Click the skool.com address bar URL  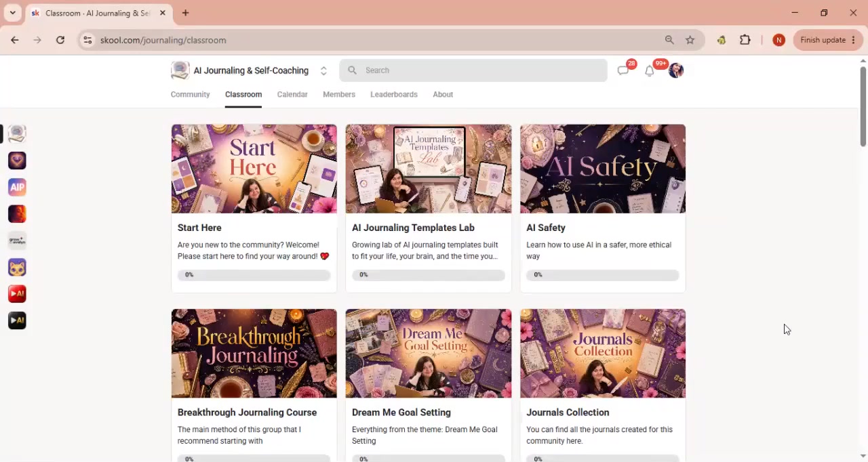click(163, 40)
